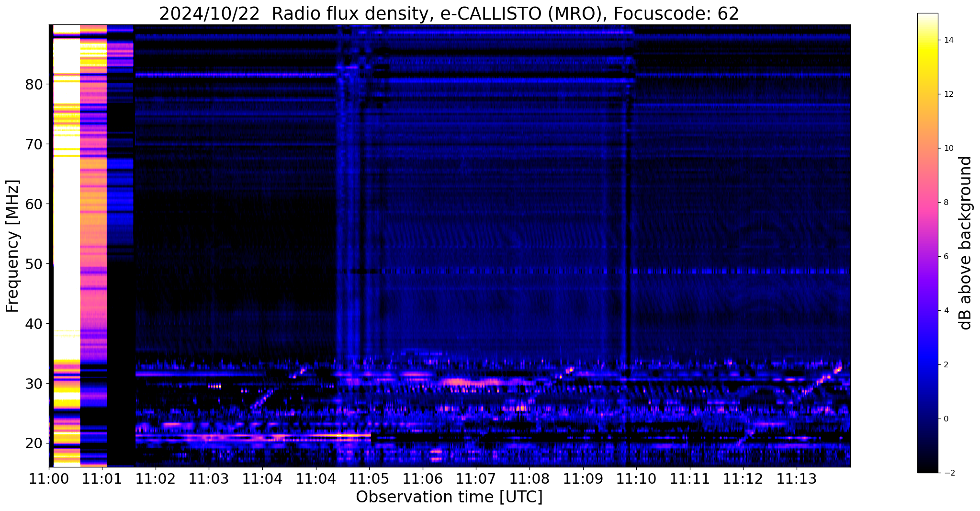Click the plot title mentioning e-CALLISTO (MRO)
Image resolution: width=980 pixels, height=511 pixels.
[449, 14]
